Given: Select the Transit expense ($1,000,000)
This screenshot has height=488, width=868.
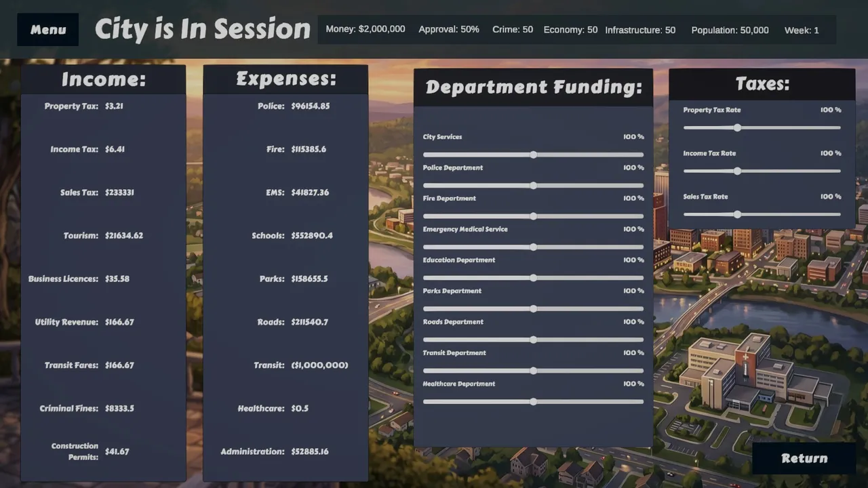Looking at the screenshot, I should (319, 365).
